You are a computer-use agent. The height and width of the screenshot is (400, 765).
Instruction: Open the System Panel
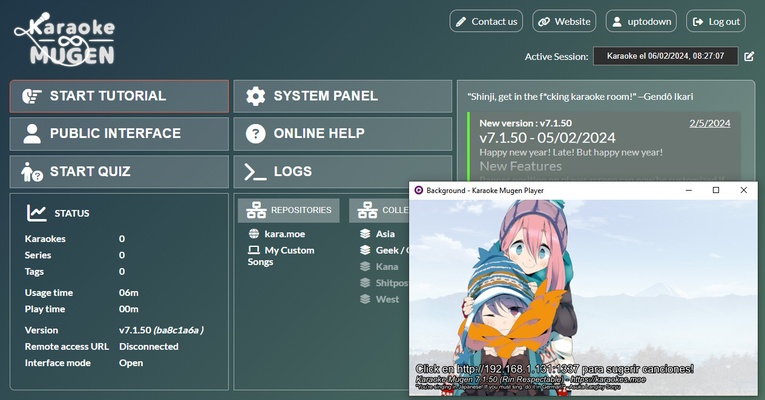point(342,96)
